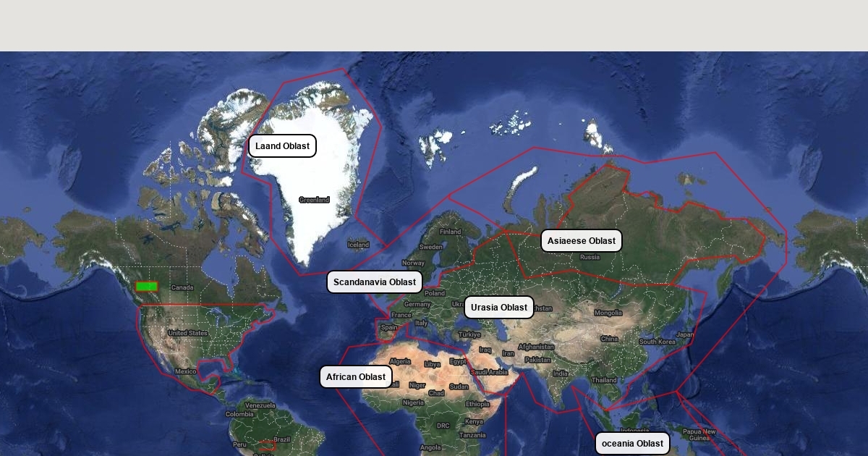Image resolution: width=868 pixels, height=456 pixels.
Task: Click the Greenland map label
Action: (314, 200)
